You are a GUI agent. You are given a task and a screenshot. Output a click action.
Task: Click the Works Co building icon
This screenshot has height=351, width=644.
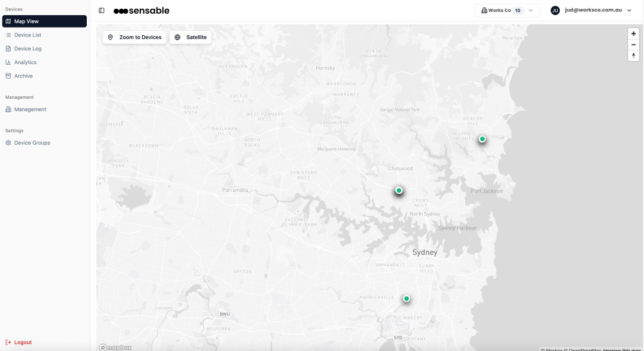click(x=484, y=10)
